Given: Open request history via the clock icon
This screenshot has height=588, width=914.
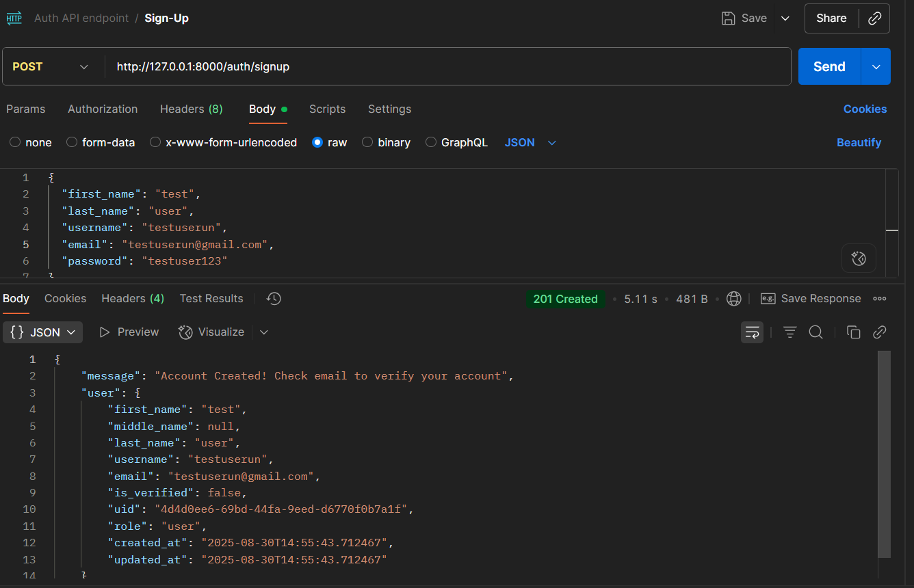Looking at the screenshot, I should tap(273, 298).
